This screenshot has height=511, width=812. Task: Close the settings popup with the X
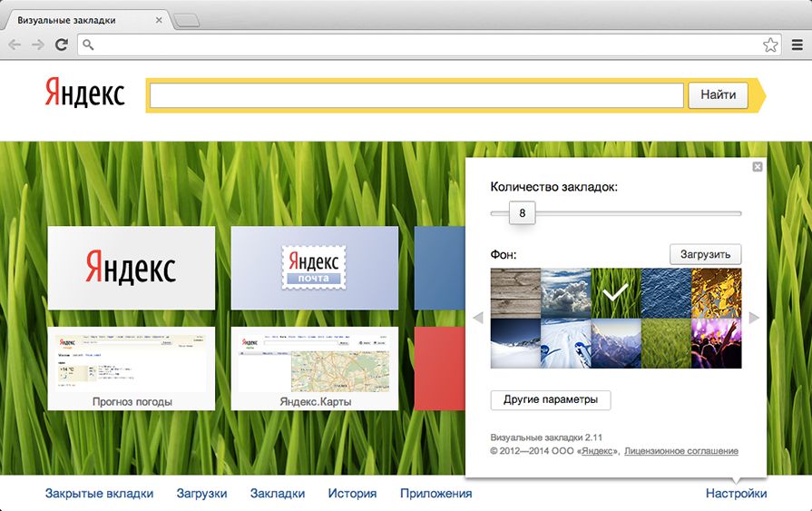[x=757, y=166]
